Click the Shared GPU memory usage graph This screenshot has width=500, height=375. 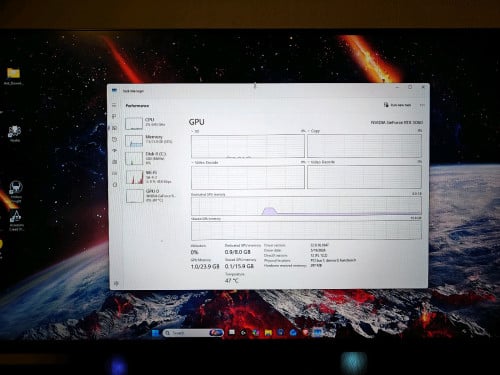pyautogui.click(x=306, y=230)
